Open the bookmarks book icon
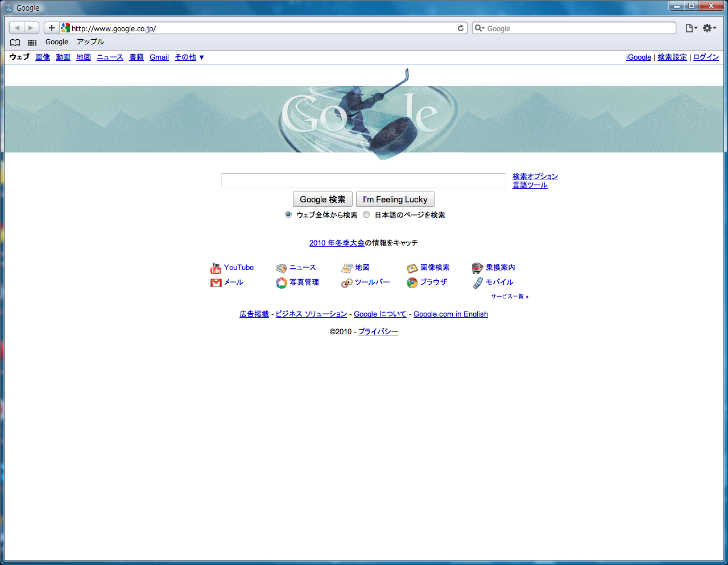The height and width of the screenshot is (565, 728). pos(15,43)
